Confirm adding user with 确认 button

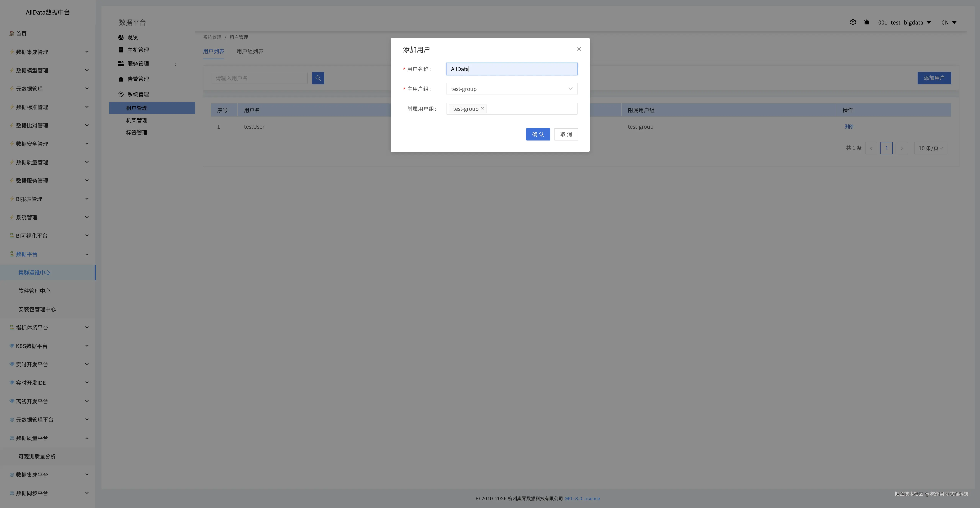537,134
